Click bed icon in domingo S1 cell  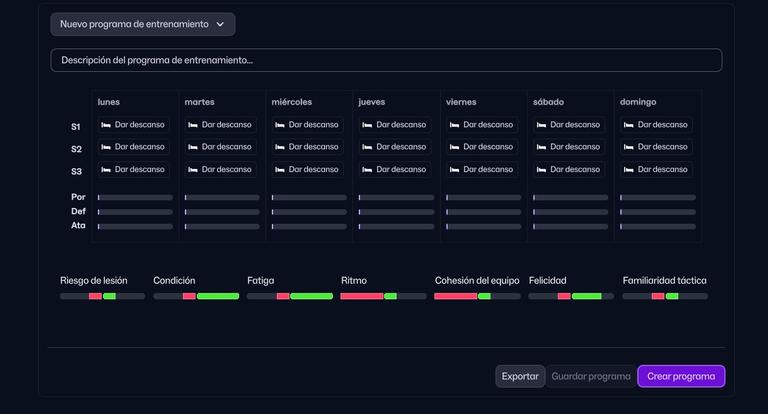tap(628, 125)
